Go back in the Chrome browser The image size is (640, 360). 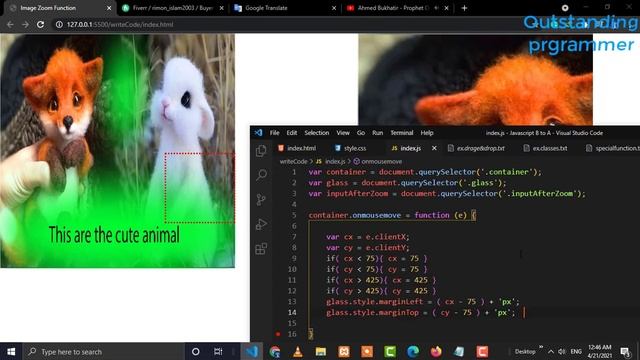click(x=10, y=24)
